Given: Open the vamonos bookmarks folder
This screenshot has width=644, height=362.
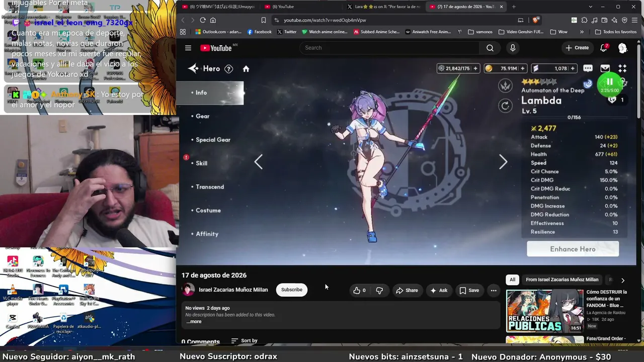Looking at the screenshot, I should (x=480, y=32).
